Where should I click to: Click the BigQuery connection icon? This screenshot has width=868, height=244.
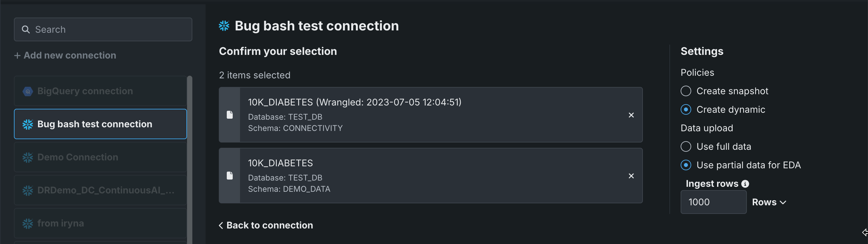click(27, 91)
